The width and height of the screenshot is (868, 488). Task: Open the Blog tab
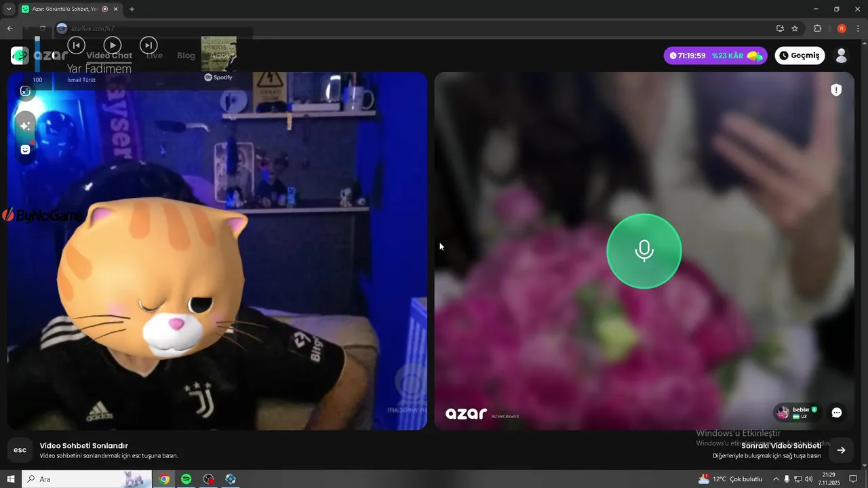[x=186, y=56]
